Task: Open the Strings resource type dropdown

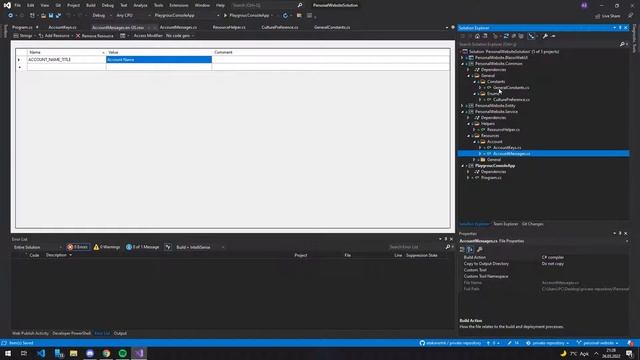Action: coord(24,36)
